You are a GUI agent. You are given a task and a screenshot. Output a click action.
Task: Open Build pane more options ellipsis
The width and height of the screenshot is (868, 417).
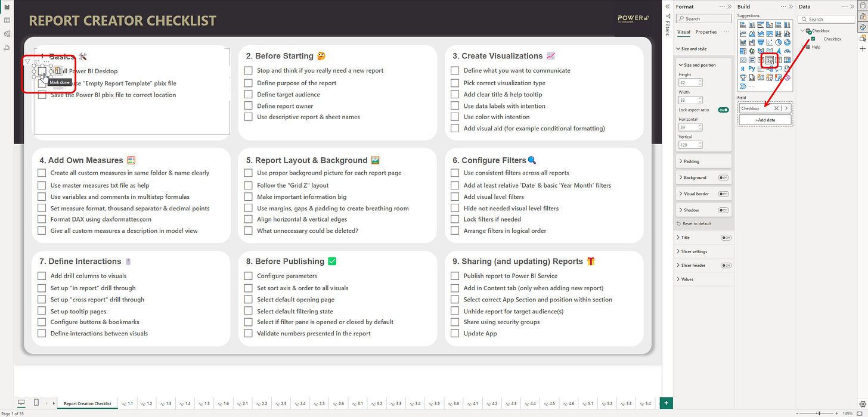(782, 7)
